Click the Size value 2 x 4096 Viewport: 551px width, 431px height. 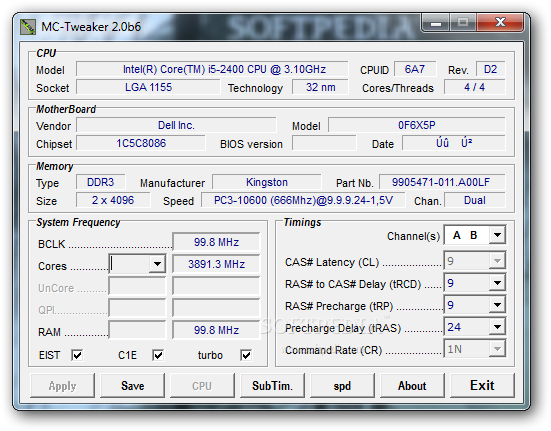pos(113,200)
